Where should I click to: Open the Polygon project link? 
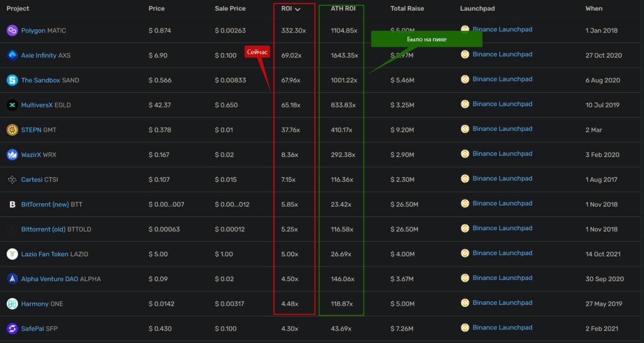(33, 31)
